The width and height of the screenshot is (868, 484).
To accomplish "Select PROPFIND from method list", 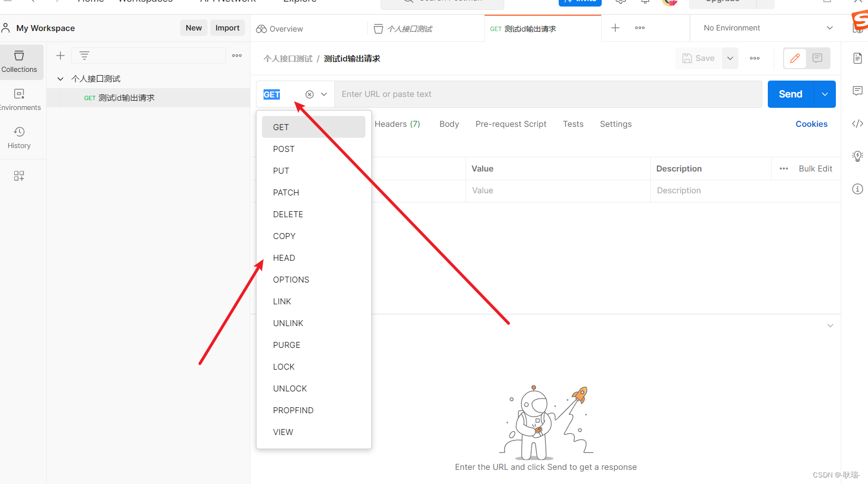I will click(314, 410).
